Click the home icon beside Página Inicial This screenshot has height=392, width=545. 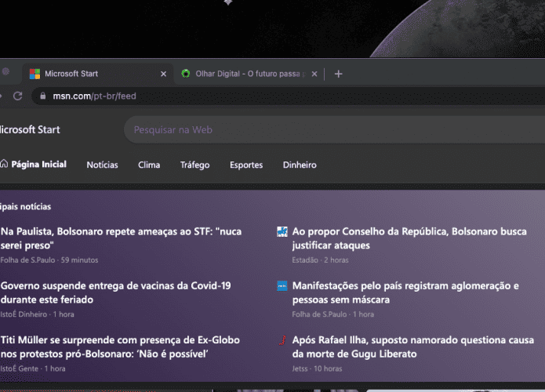pos(4,164)
